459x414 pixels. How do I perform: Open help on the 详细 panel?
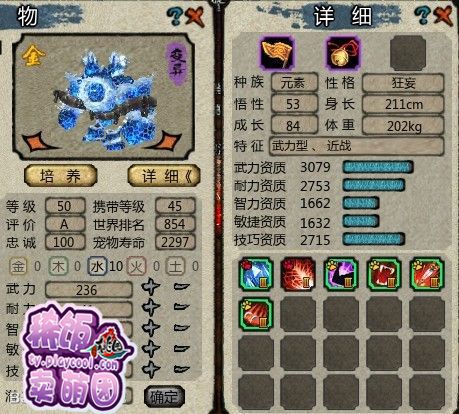pyautogui.click(x=423, y=15)
